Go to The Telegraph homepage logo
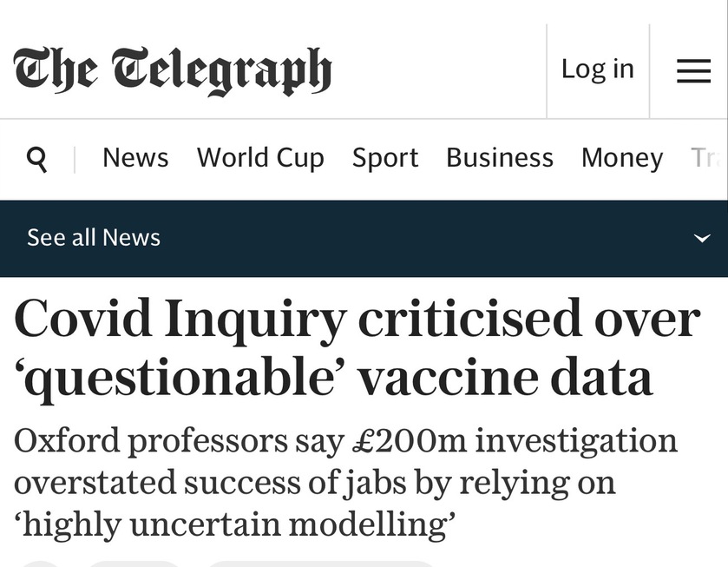Image resolution: width=728 pixels, height=567 pixels. click(x=173, y=71)
